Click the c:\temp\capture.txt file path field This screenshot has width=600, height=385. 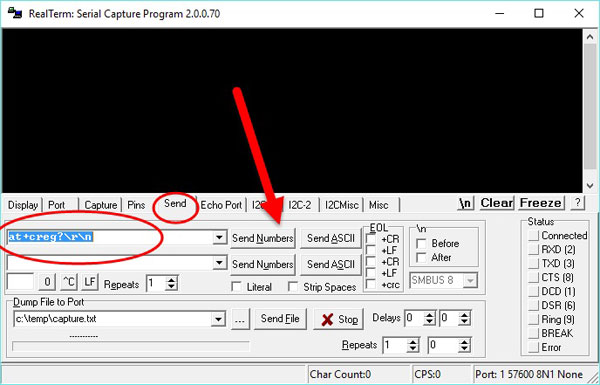point(112,319)
